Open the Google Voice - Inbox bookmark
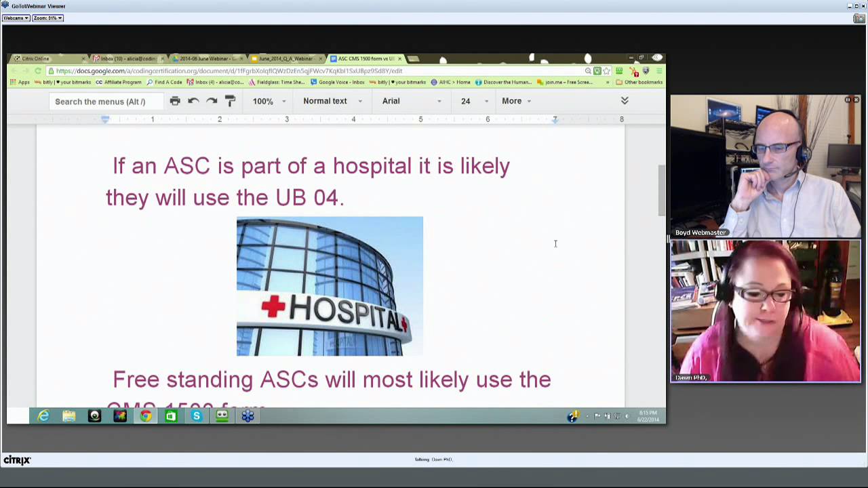This screenshot has height=488, width=868. tap(337, 82)
